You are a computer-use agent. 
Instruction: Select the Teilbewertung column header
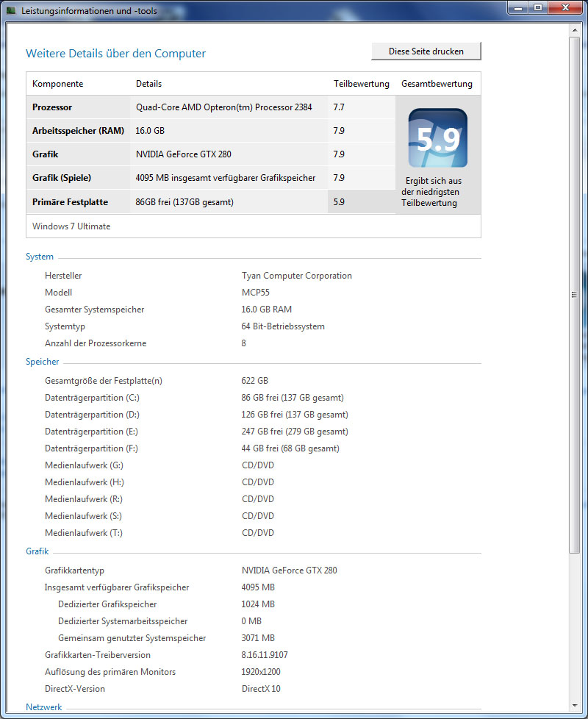[x=361, y=84]
